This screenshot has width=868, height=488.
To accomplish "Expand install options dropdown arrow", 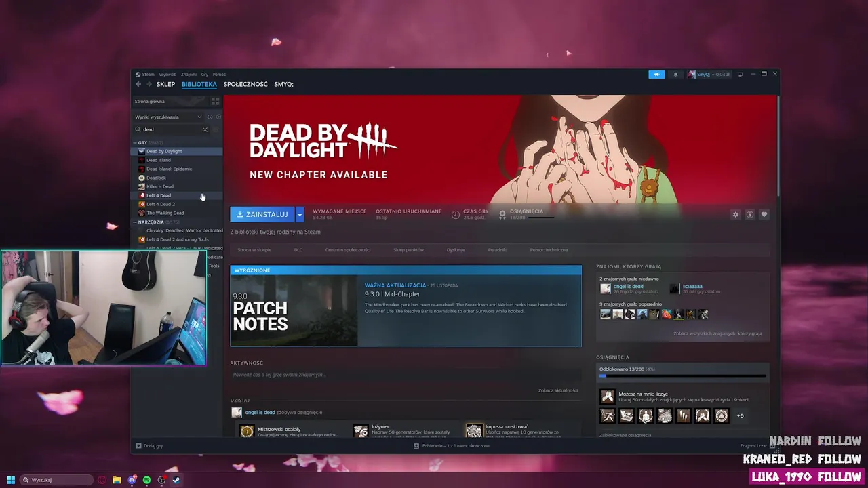I will click(x=299, y=214).
